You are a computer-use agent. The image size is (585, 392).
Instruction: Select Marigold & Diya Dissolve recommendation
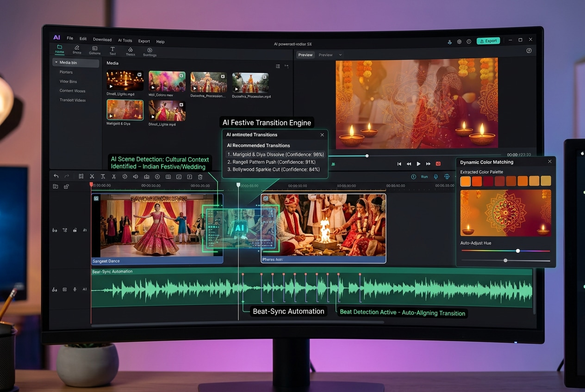(x=275, y=154)
